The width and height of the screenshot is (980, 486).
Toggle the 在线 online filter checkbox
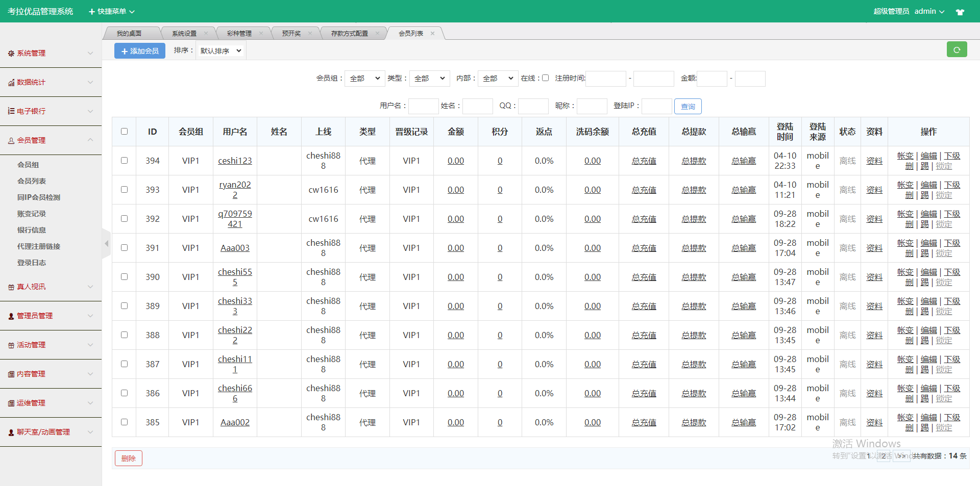click(x=545, y=78)
